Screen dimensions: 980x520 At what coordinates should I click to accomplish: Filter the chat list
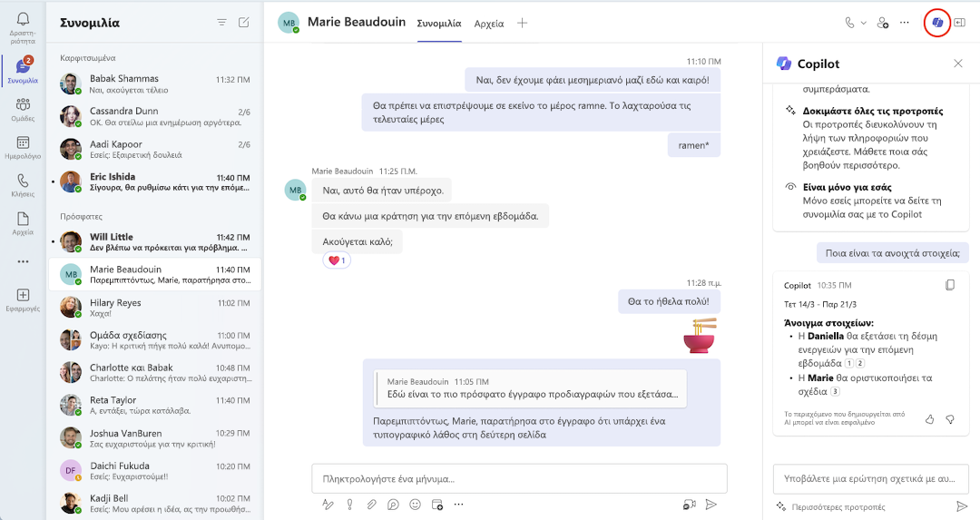click(222, 23)
